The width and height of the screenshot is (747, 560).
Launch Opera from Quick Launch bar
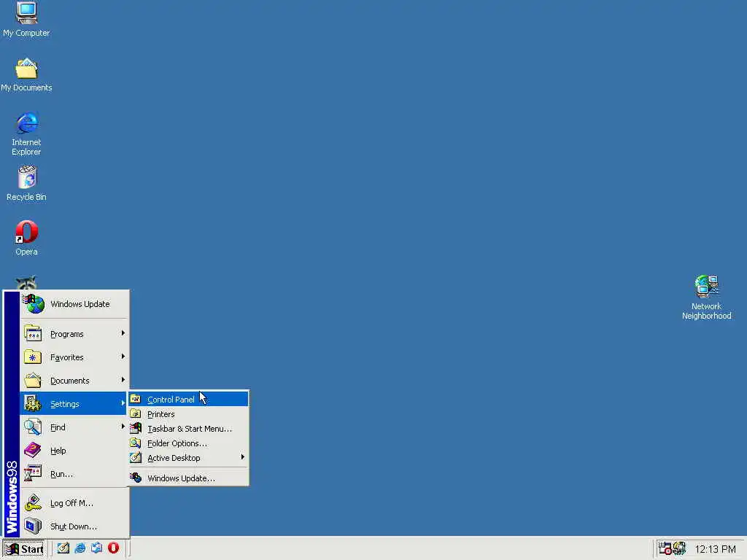113,548
